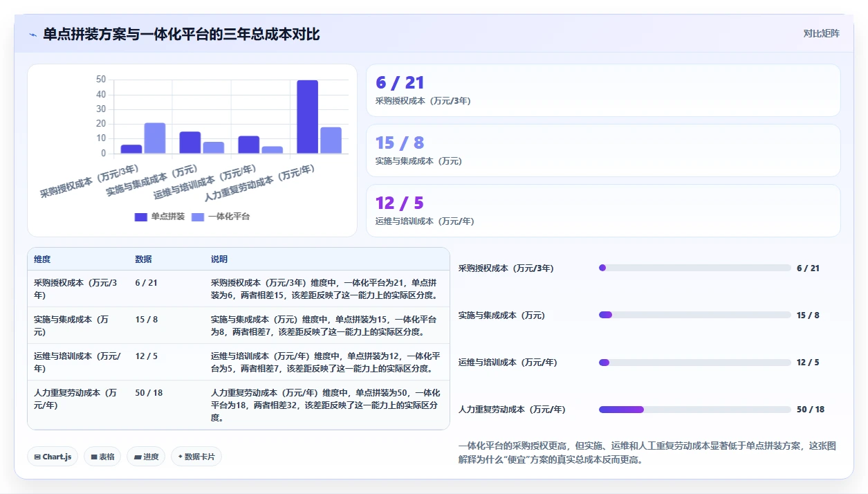Screen dimensions: 868x494
Task: Click the description cell mentioning 两者相差15
Action: 325,289
